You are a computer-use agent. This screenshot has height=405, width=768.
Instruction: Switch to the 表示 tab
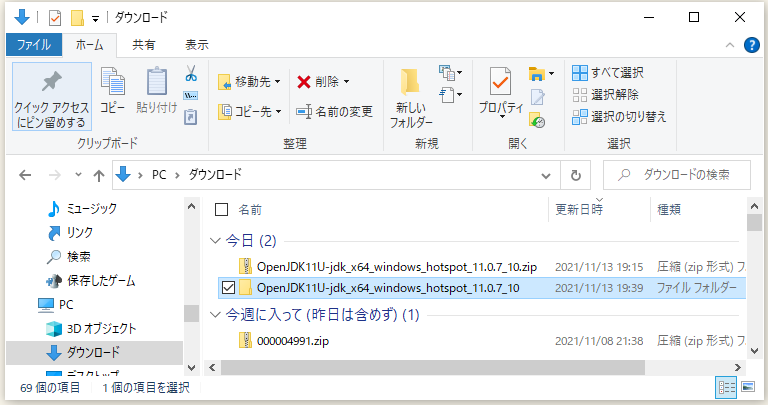[197, 45]
